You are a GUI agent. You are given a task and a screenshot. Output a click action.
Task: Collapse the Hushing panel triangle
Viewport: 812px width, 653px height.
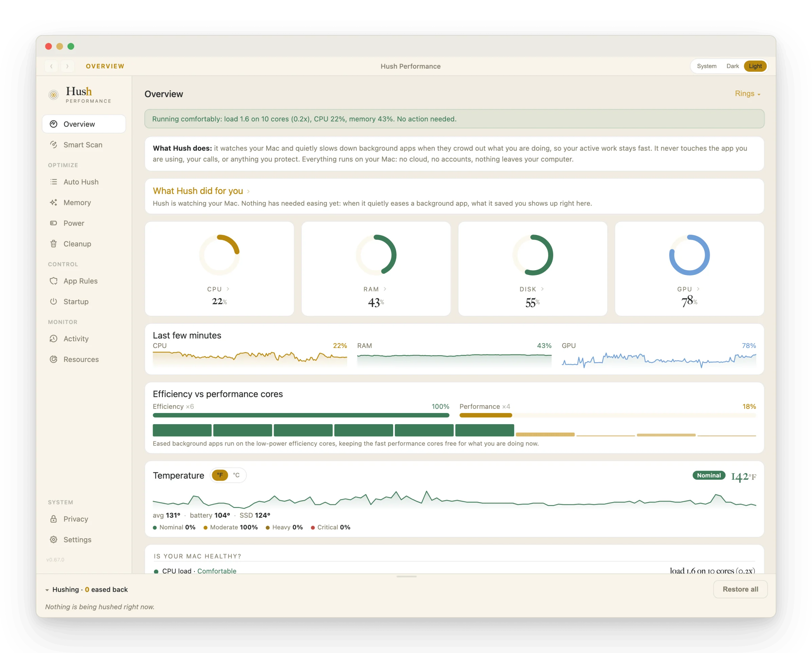point(47,590)
